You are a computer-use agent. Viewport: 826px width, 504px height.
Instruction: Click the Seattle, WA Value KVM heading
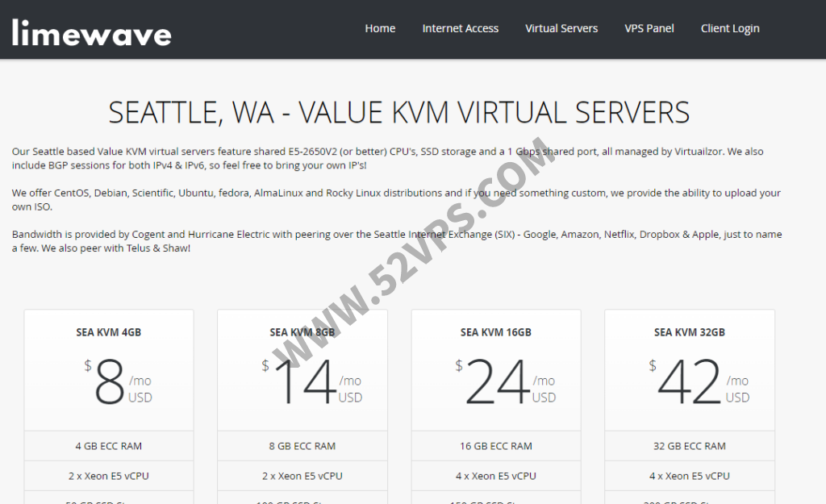[x=398, y=112]
